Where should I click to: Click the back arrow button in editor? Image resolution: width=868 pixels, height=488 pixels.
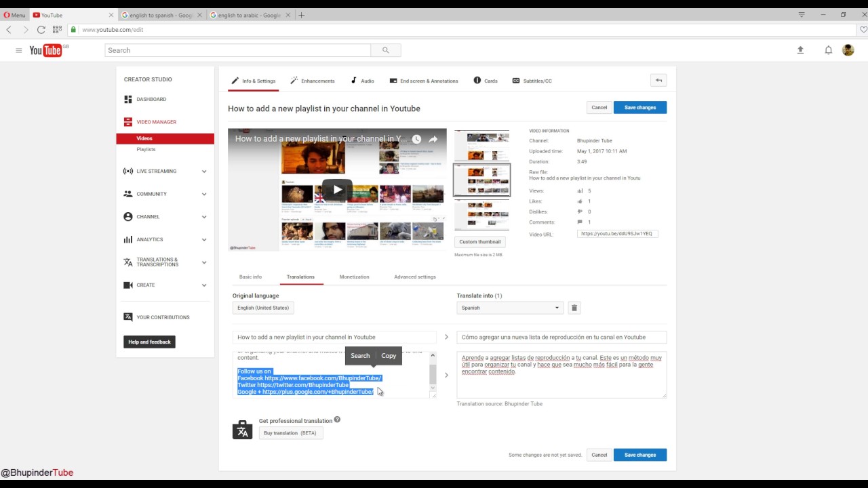click(658, 80)
